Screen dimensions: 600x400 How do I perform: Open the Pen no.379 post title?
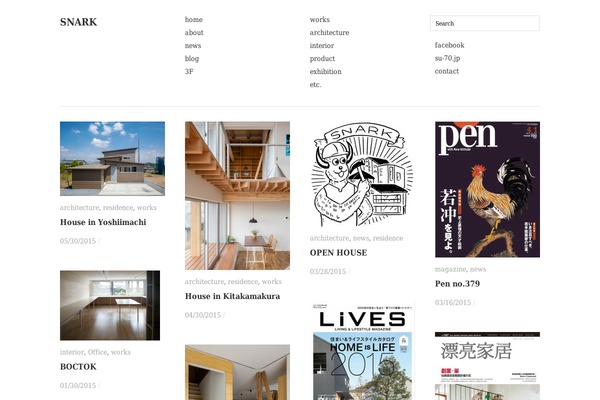(457, 284)
